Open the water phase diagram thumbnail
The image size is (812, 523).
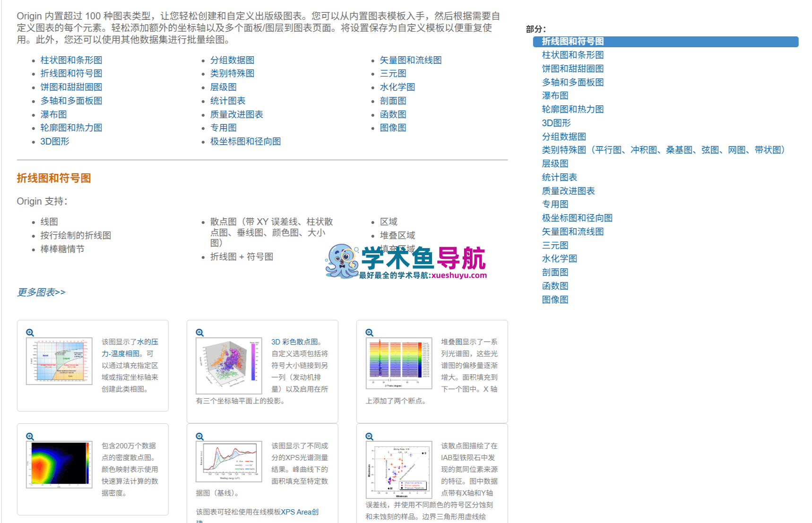[x=59, y=361]
